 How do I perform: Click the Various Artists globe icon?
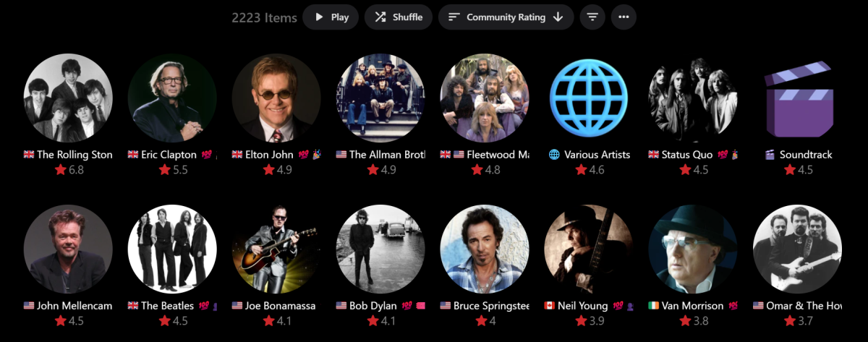tap(589, 98)
